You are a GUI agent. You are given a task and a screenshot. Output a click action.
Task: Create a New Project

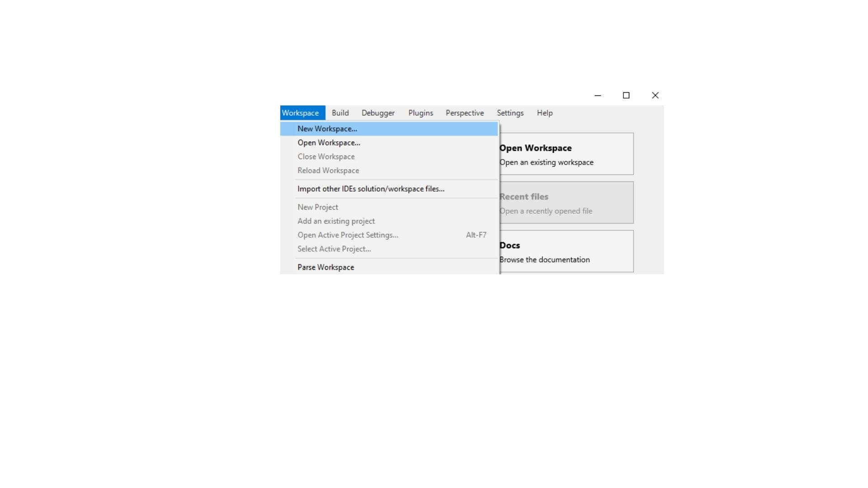tap(318, 207)
